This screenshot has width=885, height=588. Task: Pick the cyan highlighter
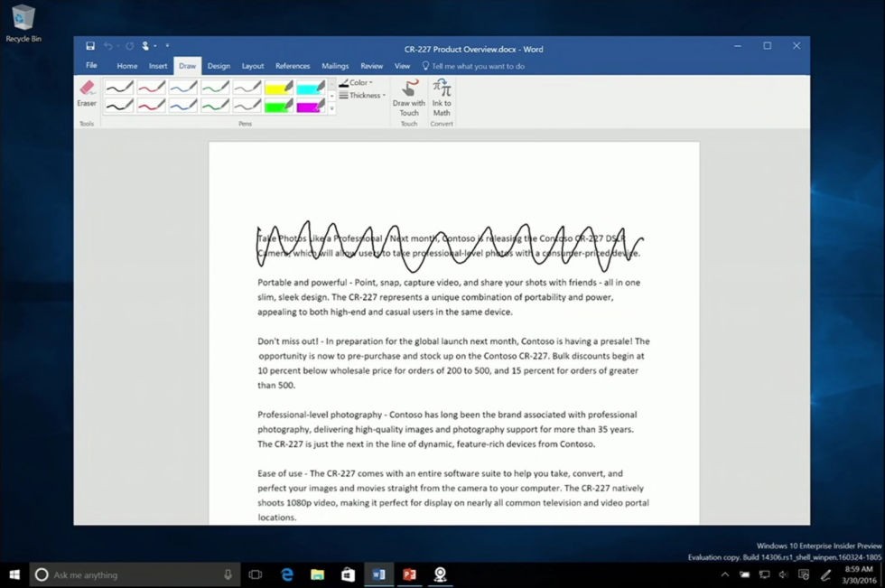311,88
